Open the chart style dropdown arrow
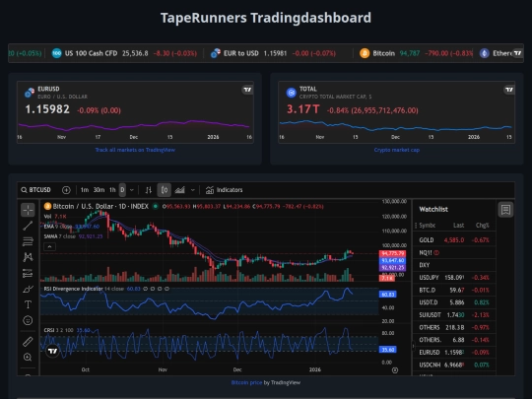This screenshot has width=532, height=399. click(x=193, y=190)
